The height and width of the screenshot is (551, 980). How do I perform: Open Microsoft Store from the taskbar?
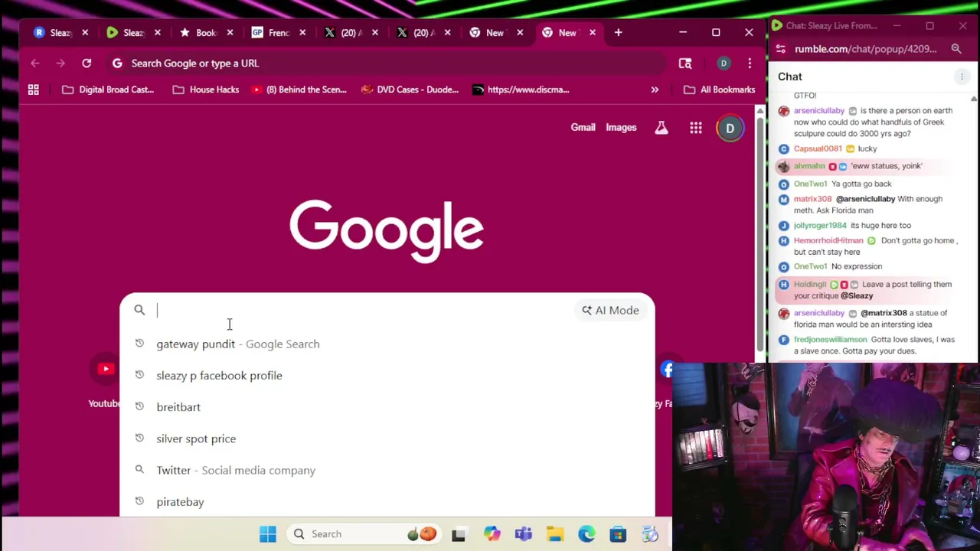pos(618,534)
